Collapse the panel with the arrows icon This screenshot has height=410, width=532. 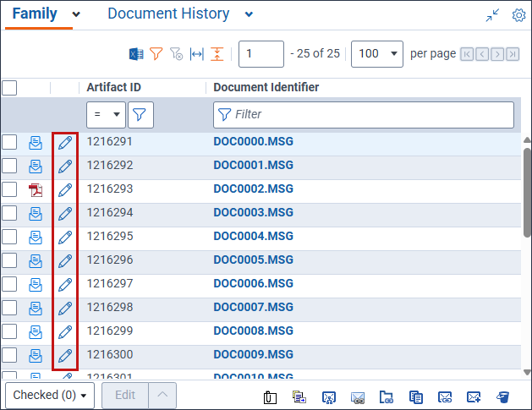[492, 15]
